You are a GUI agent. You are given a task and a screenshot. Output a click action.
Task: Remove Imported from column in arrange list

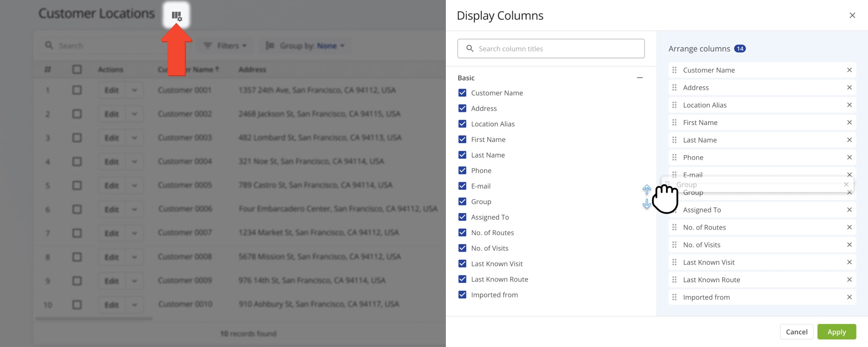click(x=849, y=297)
